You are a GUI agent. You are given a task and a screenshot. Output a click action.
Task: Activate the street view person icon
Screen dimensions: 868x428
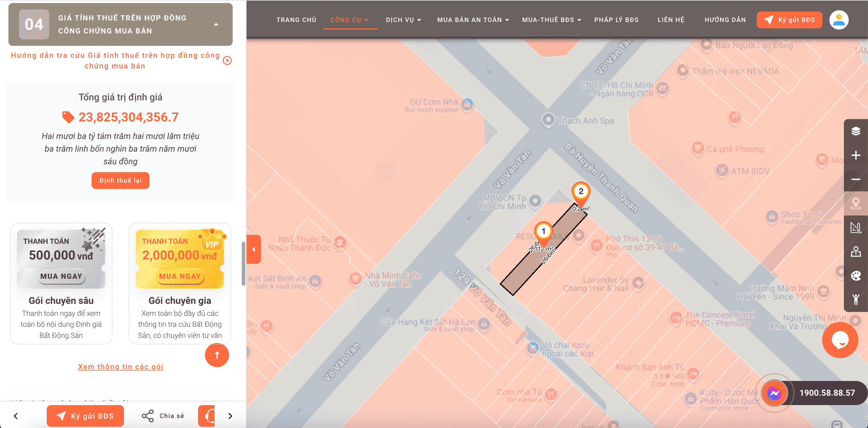856,300
